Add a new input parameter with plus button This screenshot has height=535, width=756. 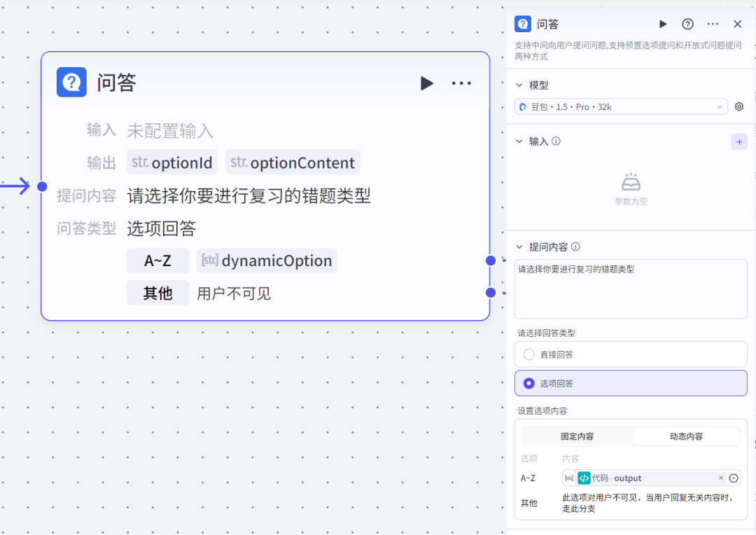738,141
